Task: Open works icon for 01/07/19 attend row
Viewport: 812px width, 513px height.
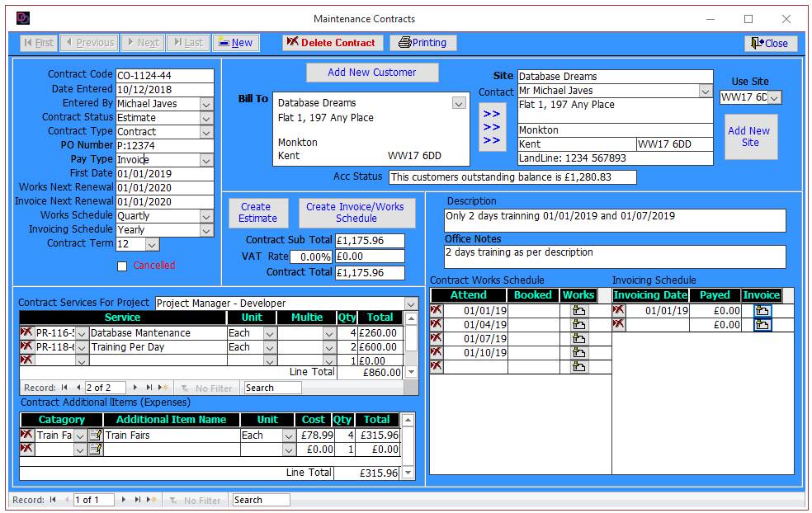Action: 579,338
